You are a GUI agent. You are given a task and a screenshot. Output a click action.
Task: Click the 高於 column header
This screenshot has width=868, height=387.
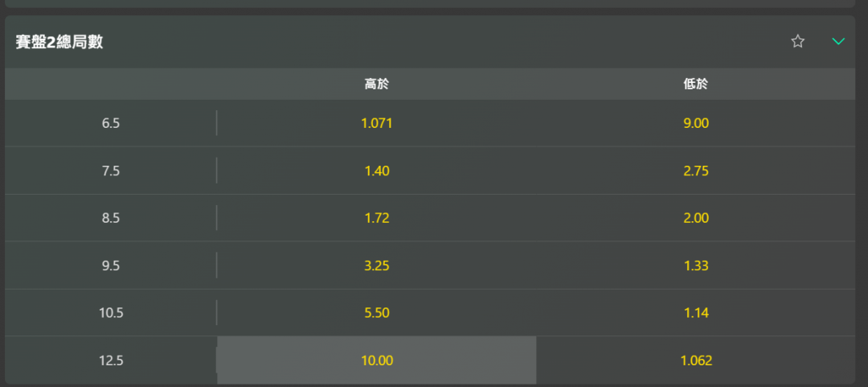coord(376,84)
